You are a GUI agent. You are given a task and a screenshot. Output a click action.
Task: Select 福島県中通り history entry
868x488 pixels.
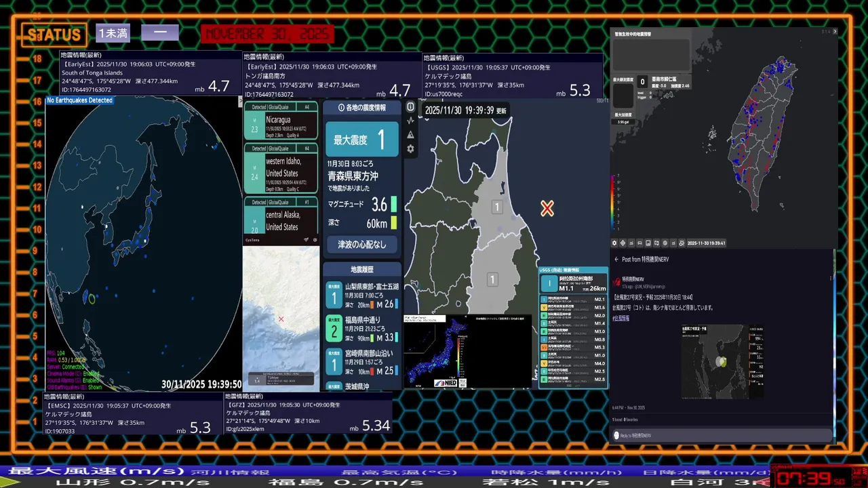coord(362,329)
